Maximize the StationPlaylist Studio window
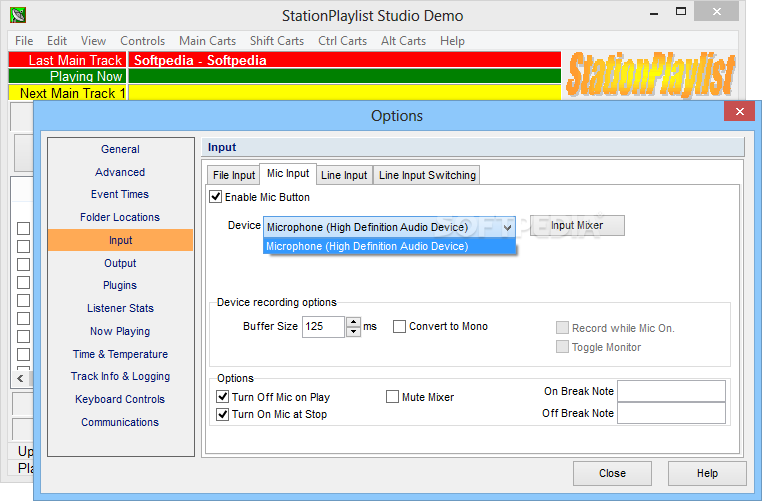The height and width of the screenshot is (501, 762). (681, 12)
